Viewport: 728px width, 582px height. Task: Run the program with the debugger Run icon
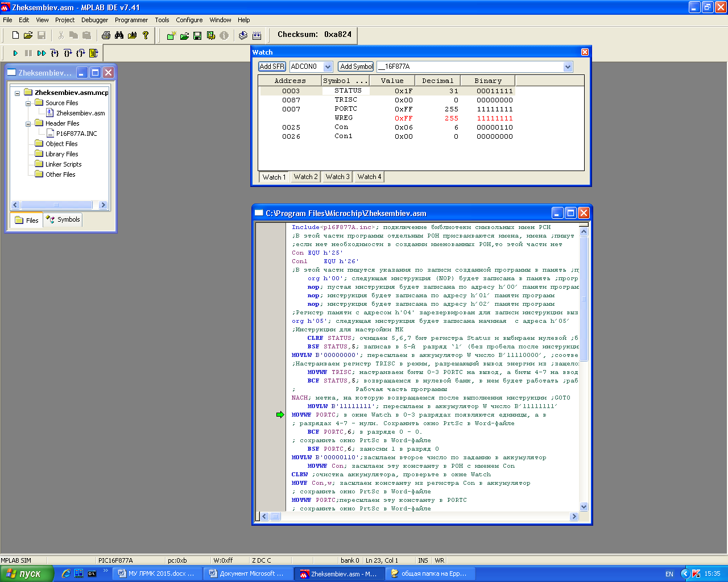(x=15, y=53)
